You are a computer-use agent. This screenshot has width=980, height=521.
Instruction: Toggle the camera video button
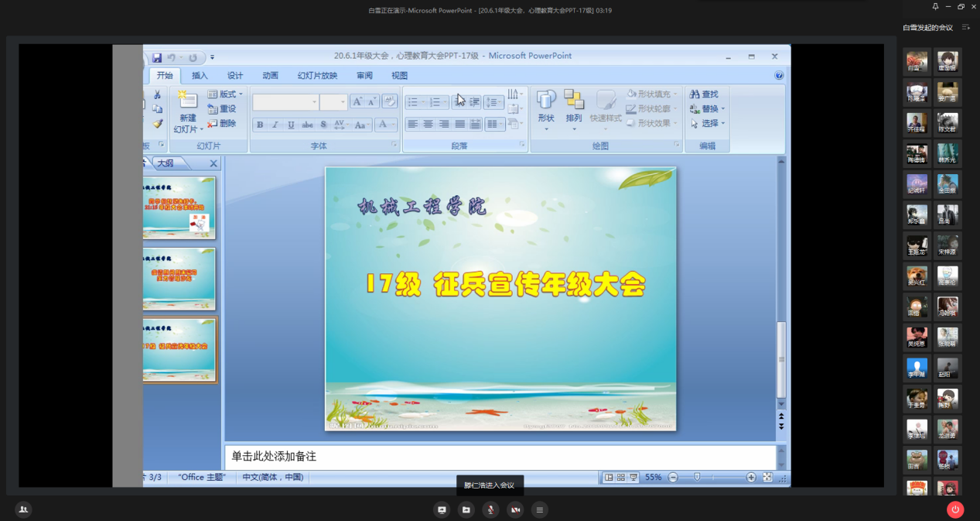click(x=515, y=509)
